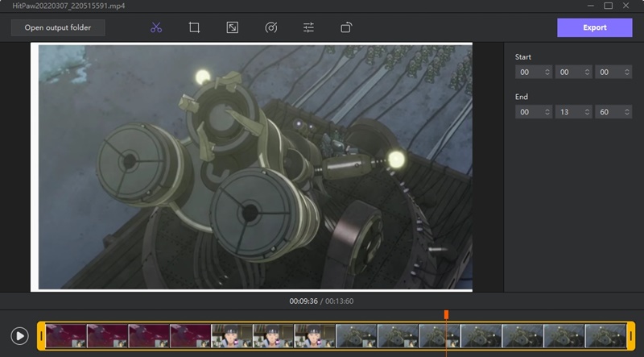Select the Rotate tool icon
The width and height of the screenshot is (644, 357).
click(346, 27)
